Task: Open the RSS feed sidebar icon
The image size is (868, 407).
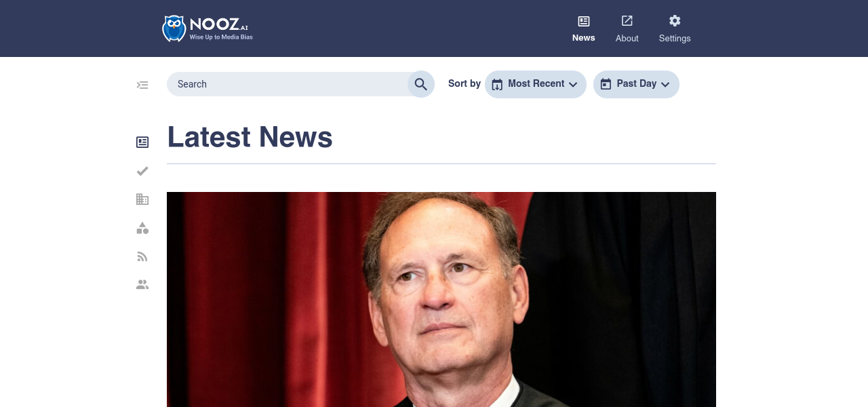Action: [142, 256]
